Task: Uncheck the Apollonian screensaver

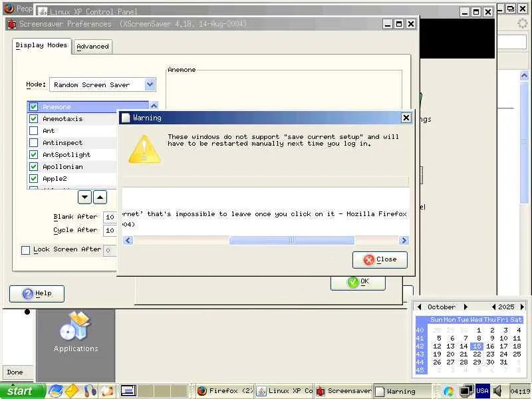Action: point(33,167)
